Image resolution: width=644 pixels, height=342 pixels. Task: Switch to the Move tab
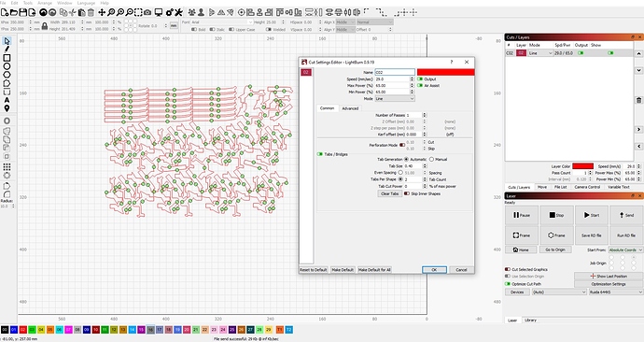tap(542, 187)
